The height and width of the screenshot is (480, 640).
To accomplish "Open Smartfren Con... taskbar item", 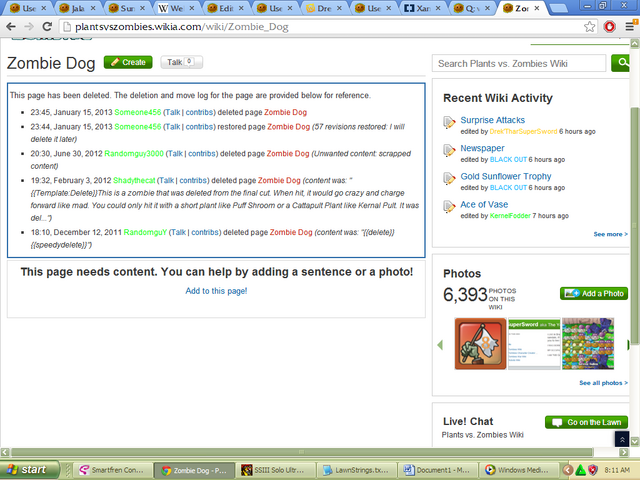I will (112, 470).
